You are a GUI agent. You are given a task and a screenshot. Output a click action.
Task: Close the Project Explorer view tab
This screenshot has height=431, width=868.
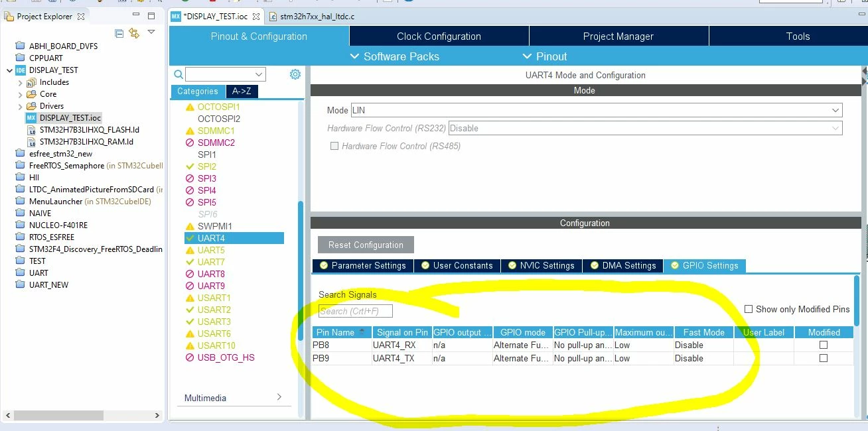[81, 17]
